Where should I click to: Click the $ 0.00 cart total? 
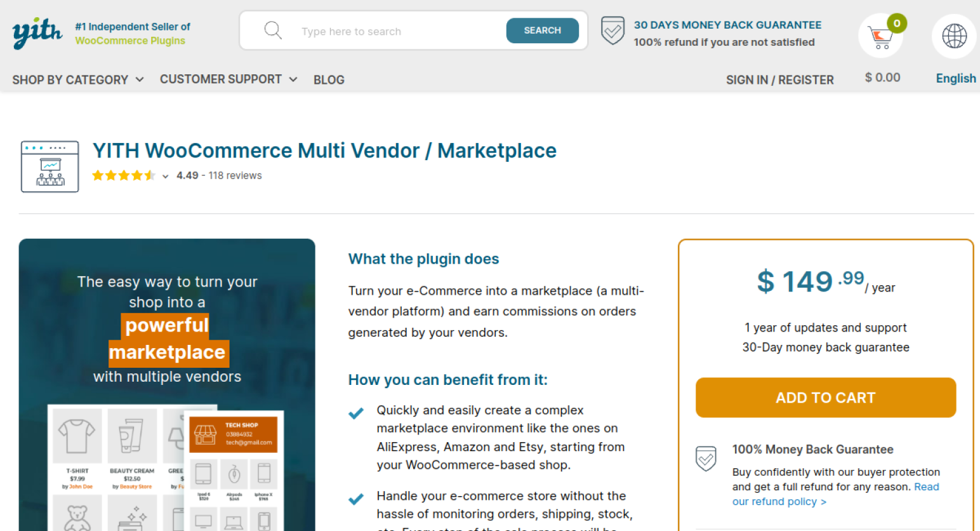coord(882,77)
